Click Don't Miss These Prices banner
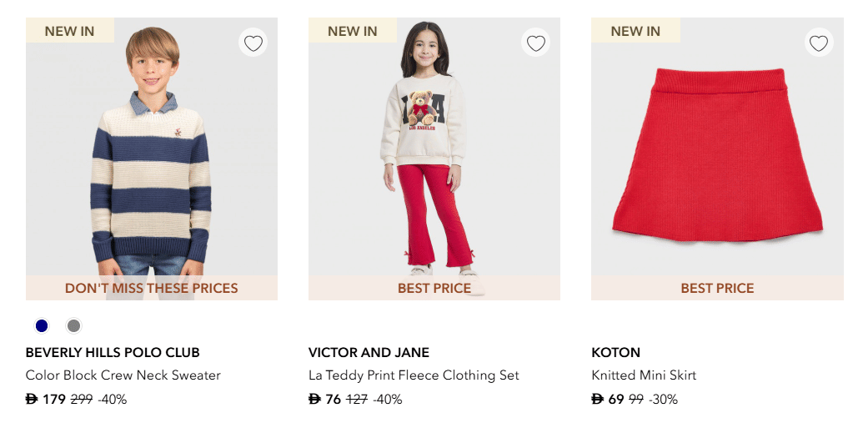The width and height of the screenshot is (868, 423). pyautogui.click(x=151, y=288)
